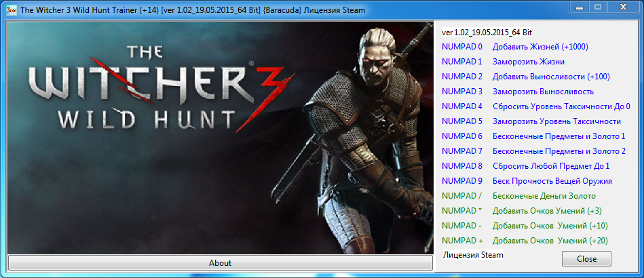Click "Заморозить Выносливость" text

(543, 92)
